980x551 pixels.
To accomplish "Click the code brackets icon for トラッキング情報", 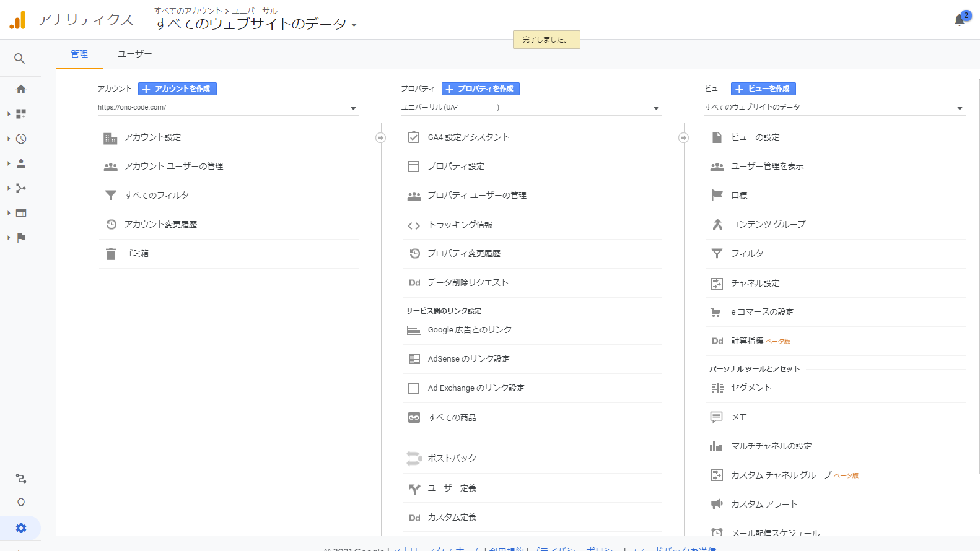I will 414,225.
